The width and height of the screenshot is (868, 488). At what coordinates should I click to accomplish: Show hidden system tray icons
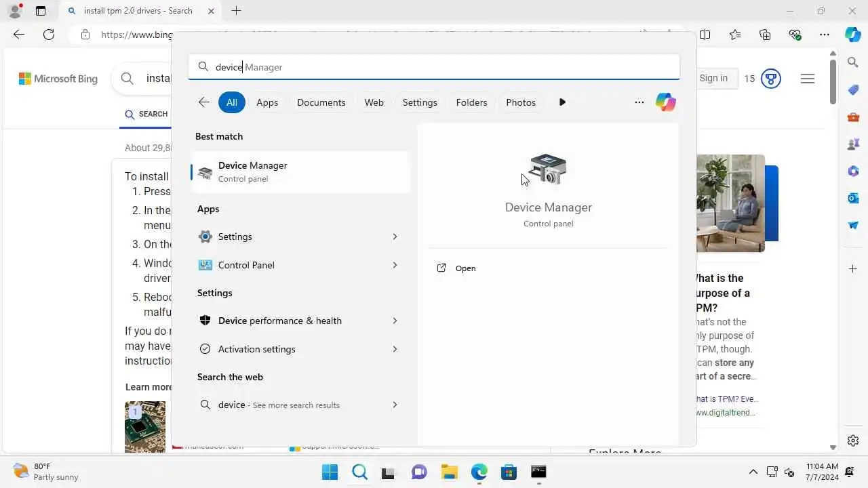[753, 472]
